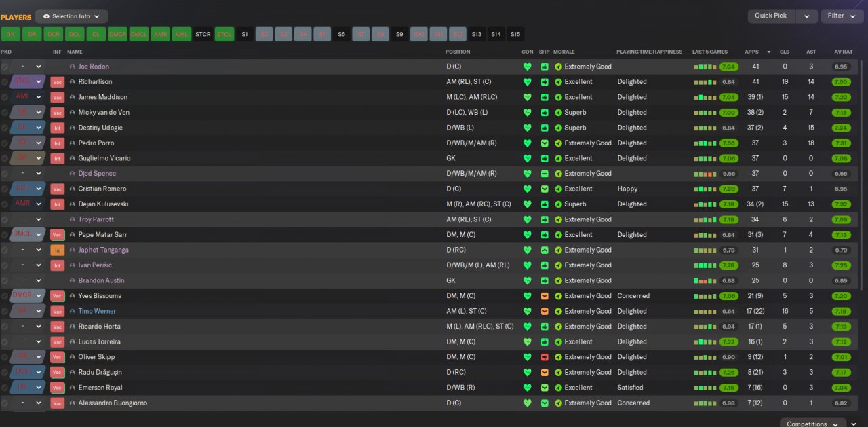Toggle the pick circle for Joe Rodon

pyautogui.click(x=5, y=67)
